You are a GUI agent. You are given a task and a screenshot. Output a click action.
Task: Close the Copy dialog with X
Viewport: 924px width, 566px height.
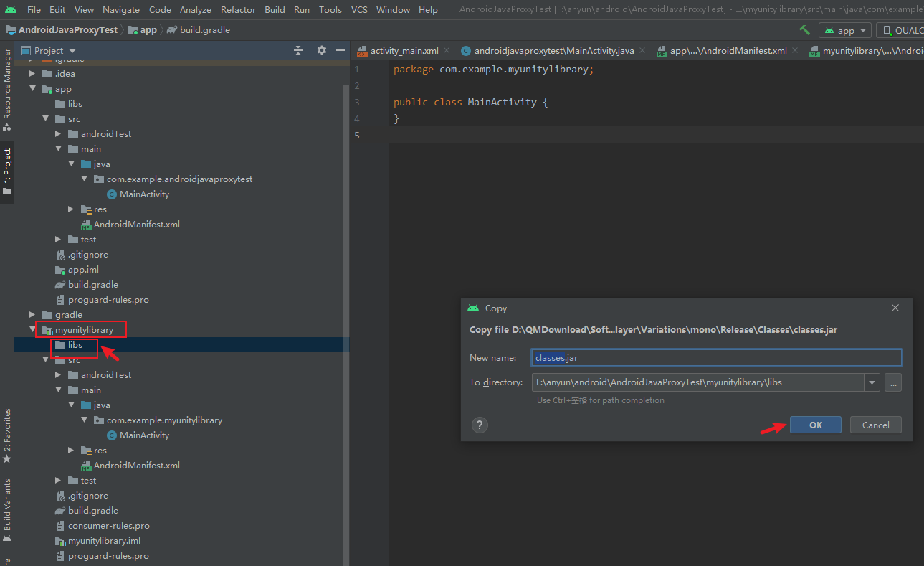(x=895, y=308)
